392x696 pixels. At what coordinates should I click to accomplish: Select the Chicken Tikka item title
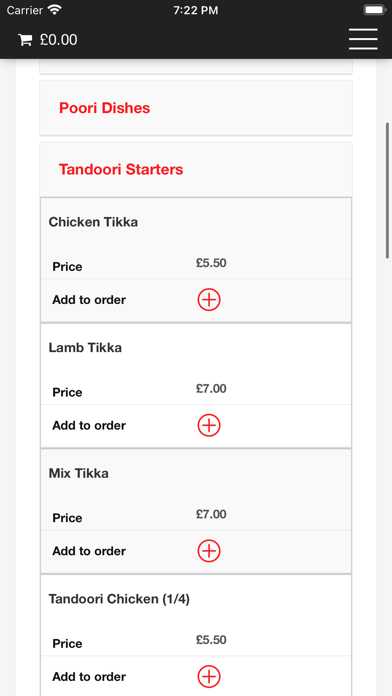click(x=93, y=222)
